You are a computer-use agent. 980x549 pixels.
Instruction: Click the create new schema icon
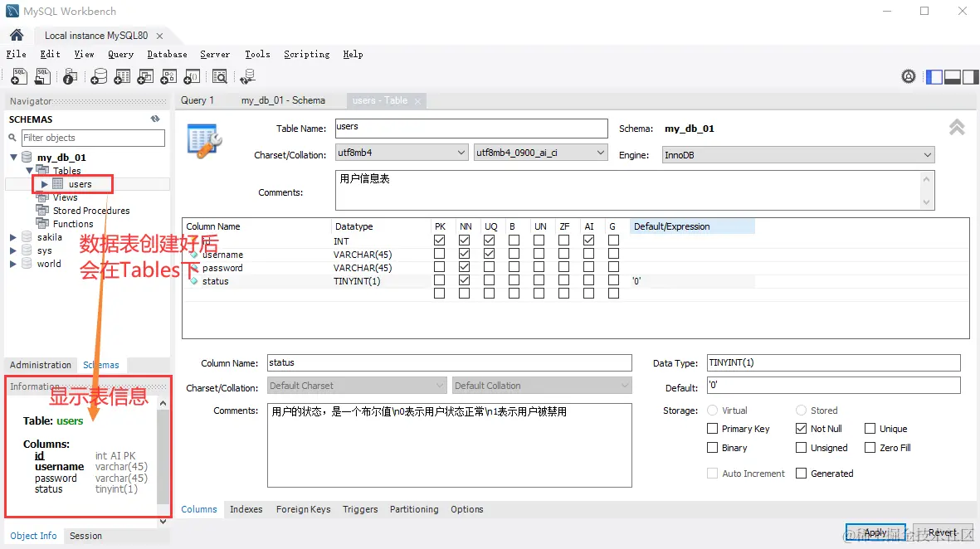[99, 77]
